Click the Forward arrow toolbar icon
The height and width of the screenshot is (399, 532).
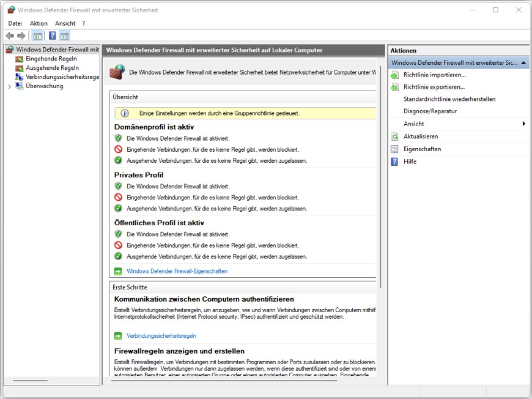21,35
